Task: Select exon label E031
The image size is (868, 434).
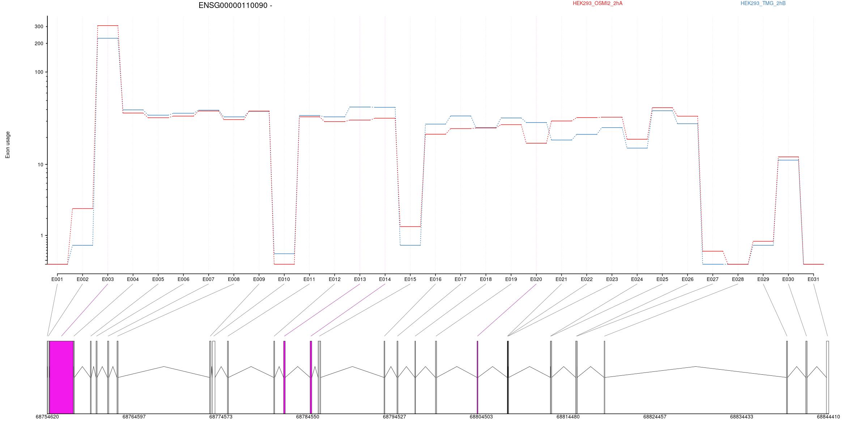Action: click(x=813, y=279)
